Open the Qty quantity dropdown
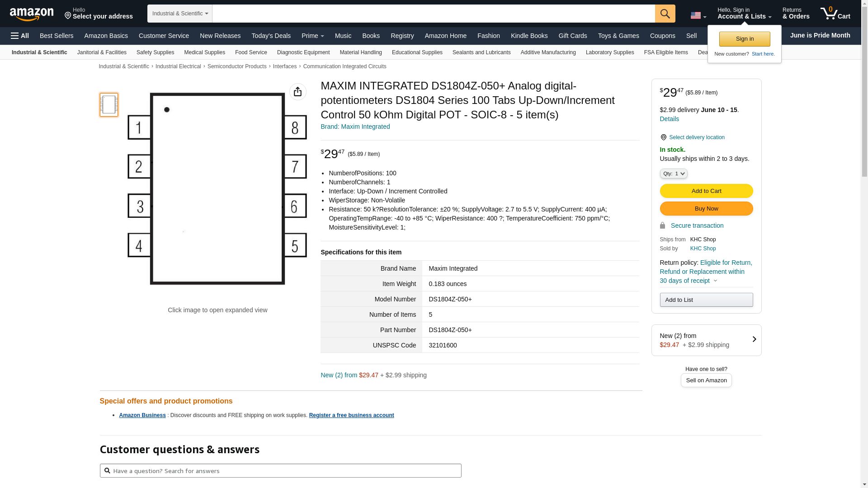Screen dimensions: 868x488 tap(673, 174)
